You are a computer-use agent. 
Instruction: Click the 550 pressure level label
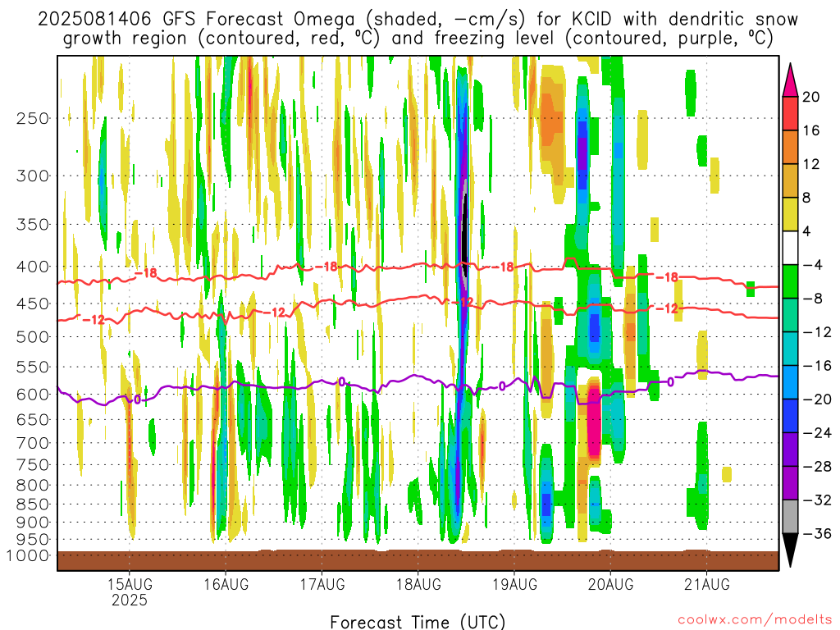pyautogui.click(x=33, y=367)
